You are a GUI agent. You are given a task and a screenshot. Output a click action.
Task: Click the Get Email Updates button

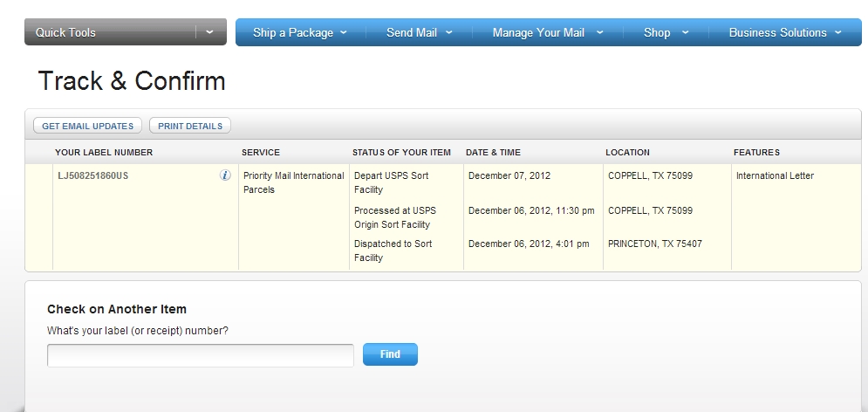coord(87,126)
